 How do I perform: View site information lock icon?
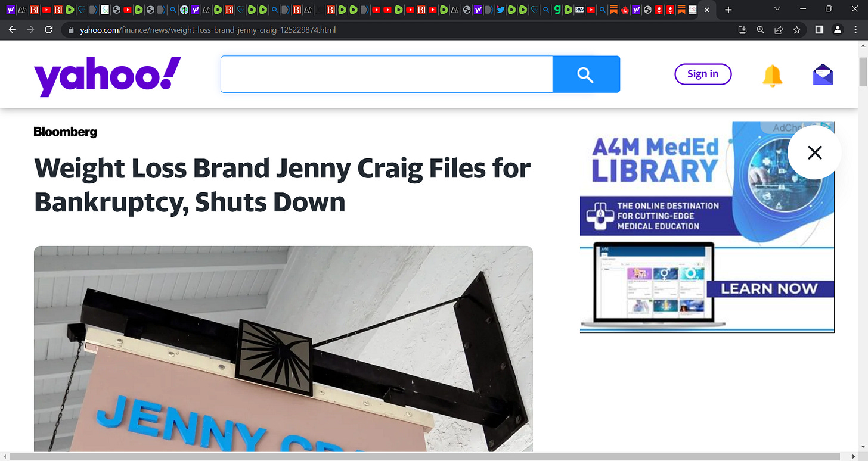tap(72, 29)
